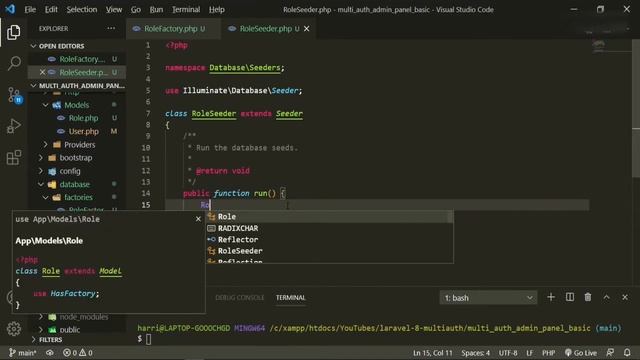This screenshot has height=360, width=640.
Task: Open the Explorer view in activity bar
Action: tap(13, 32)
